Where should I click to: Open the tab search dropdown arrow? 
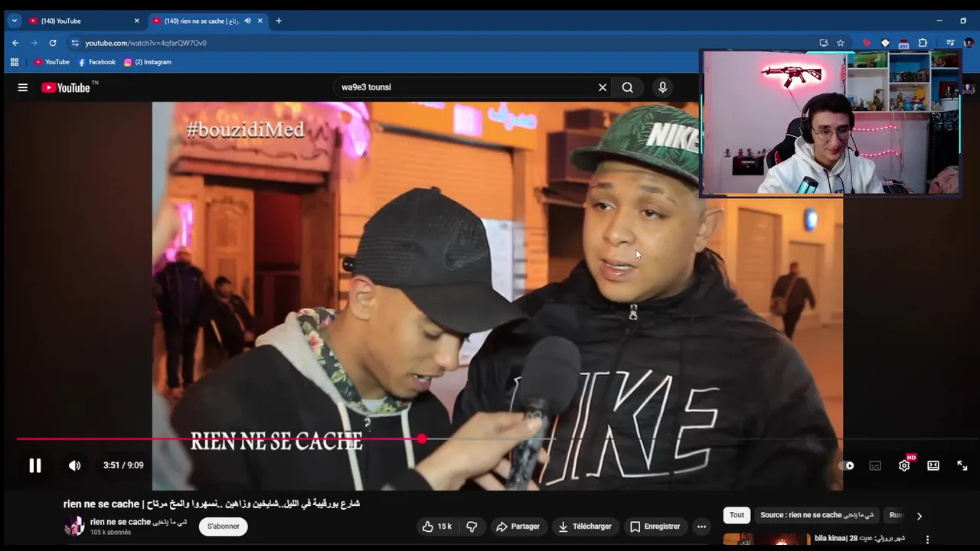pos(14,21)
